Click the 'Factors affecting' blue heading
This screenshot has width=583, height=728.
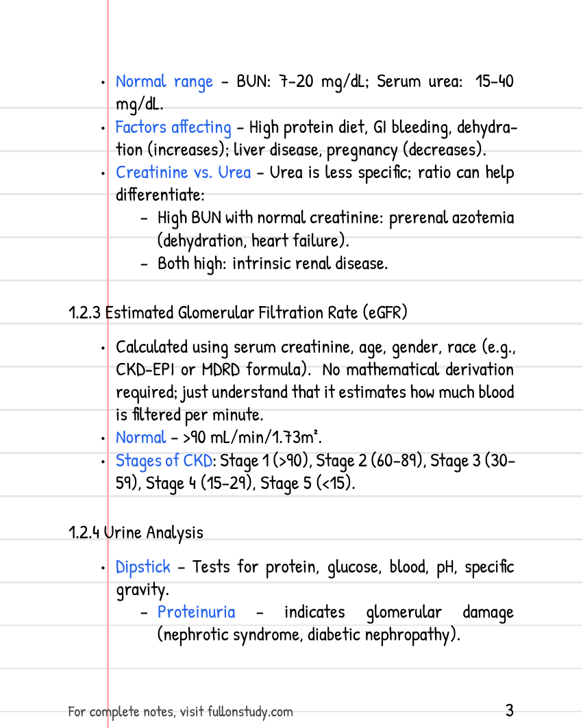pos(173,127)
